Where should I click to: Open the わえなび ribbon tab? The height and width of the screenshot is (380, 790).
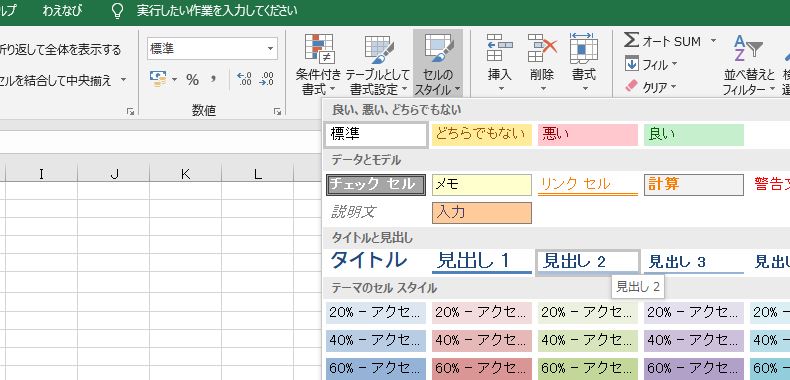62,11
